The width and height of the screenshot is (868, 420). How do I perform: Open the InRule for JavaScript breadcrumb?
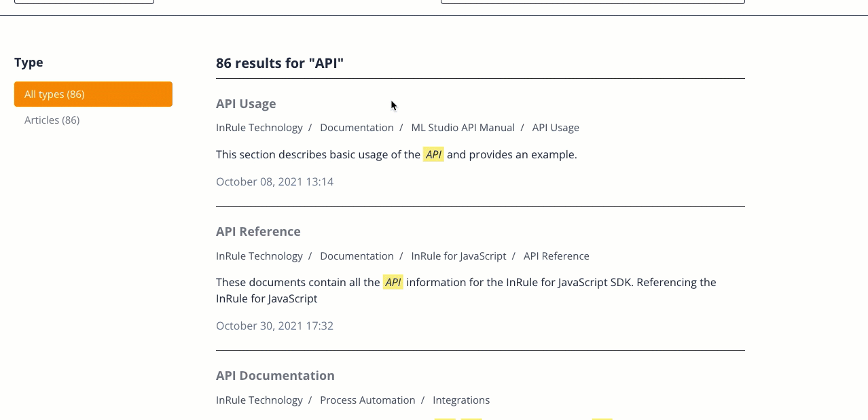click(x=458, y=256)
